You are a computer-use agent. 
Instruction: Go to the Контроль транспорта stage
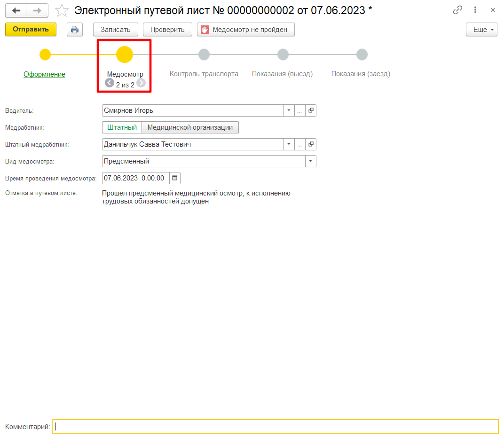pyautogui.click(x=204, y=74)
